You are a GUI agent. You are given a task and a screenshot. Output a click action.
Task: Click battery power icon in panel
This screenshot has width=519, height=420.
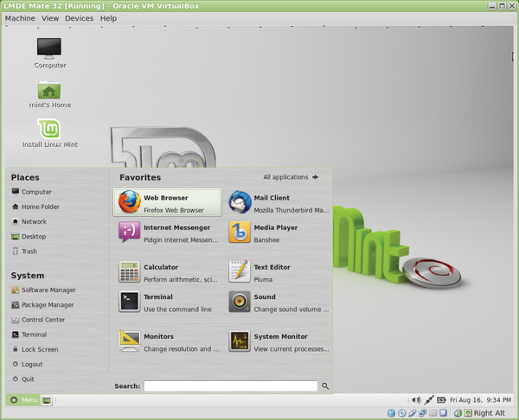[x=441, y=400]
